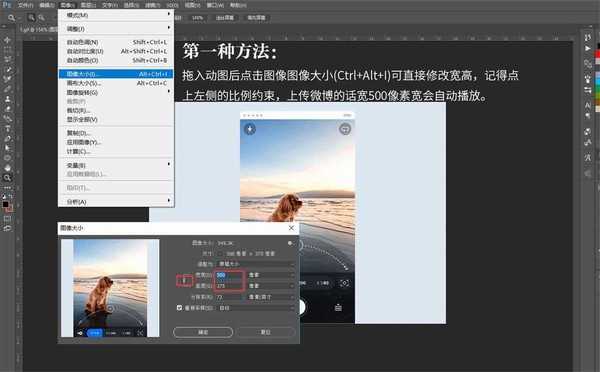Open the height unit dropdown
This screenshot has width=600, height=372.
pyautogui.click(x=271, y=286)
